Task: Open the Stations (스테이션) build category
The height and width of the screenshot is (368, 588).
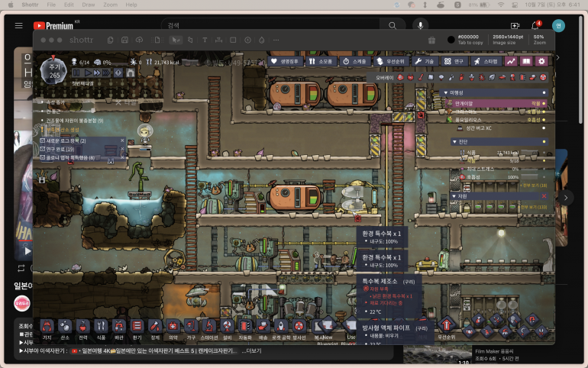Action: (209, 327)
